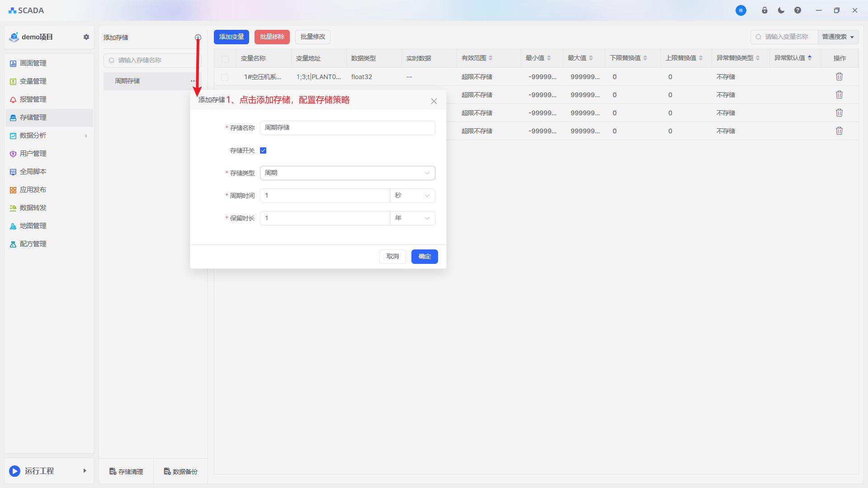Tick the select-all checkbox in table header
868x488 pixels.
(x=225, y=59)
